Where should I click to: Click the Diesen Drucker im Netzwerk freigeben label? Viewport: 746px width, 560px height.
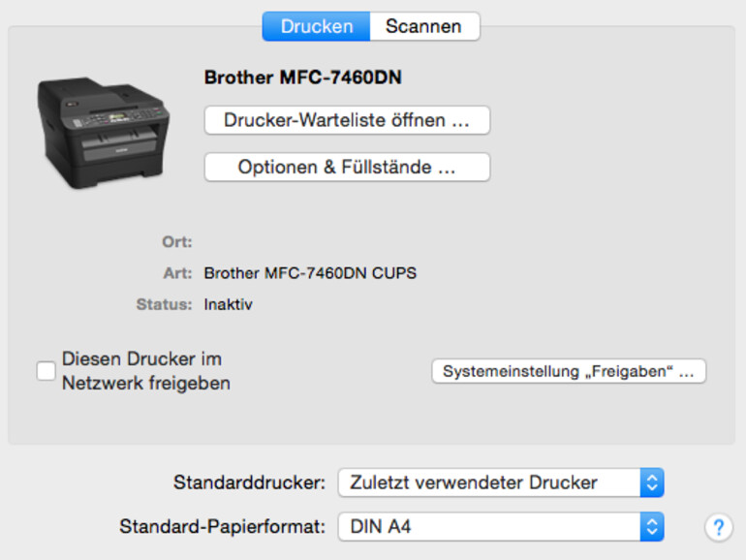[145, 371]
